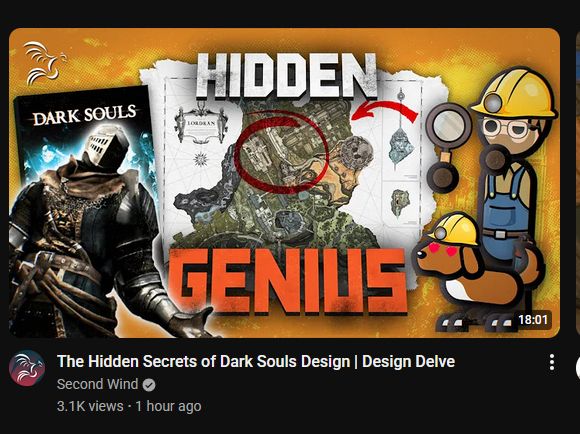The height and width of the screenshot is (434, 580).
Task: Click the armored knight's helmet
Action: click(105, 147)
